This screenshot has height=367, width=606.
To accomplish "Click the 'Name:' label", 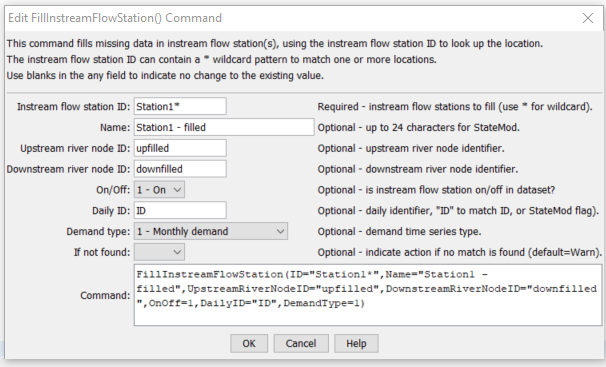I will 115,127.
